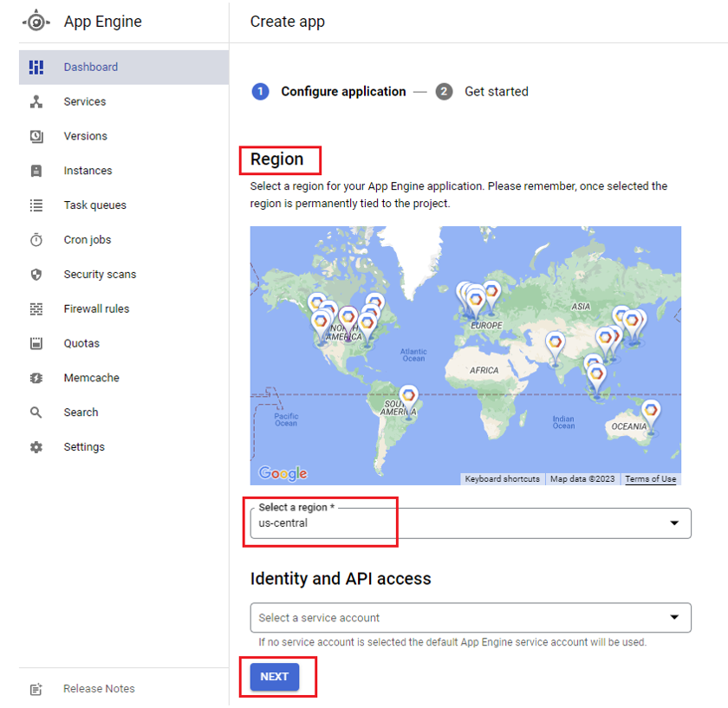Screen dimensions: 728x708
Task: Click the Europe label on map
Action: tap(486, 326)
